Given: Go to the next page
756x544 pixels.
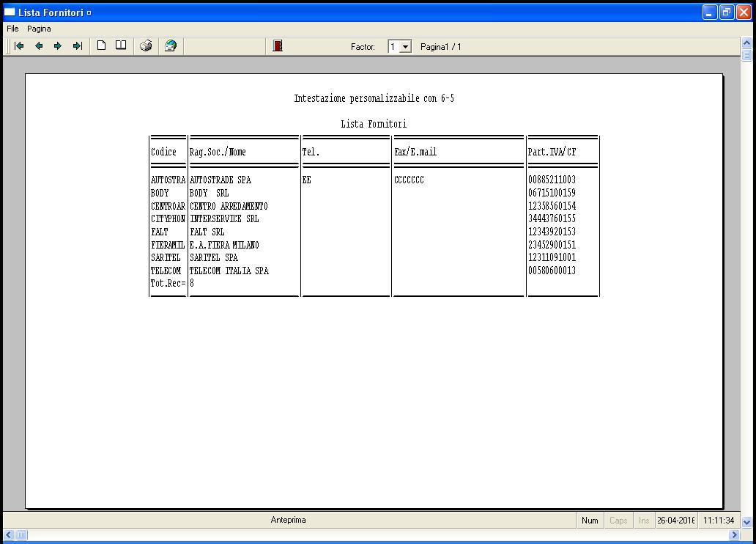Looking at the screenshot, I should pyautogui.click(x=58, y=46).
